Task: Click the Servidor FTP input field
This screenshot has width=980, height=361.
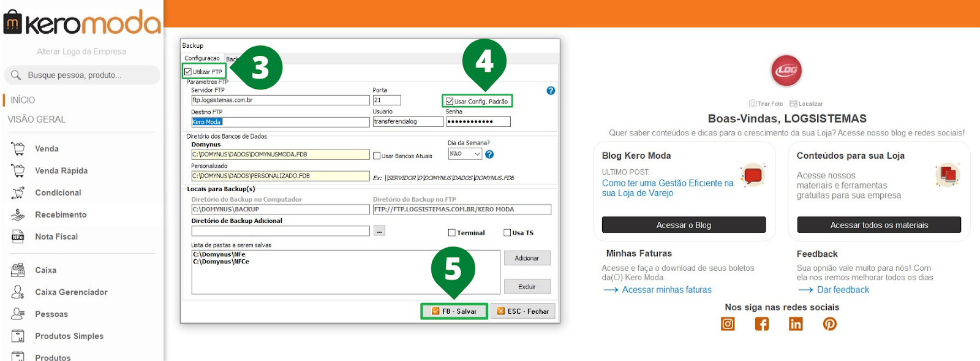Action: [x=281, y=100]
